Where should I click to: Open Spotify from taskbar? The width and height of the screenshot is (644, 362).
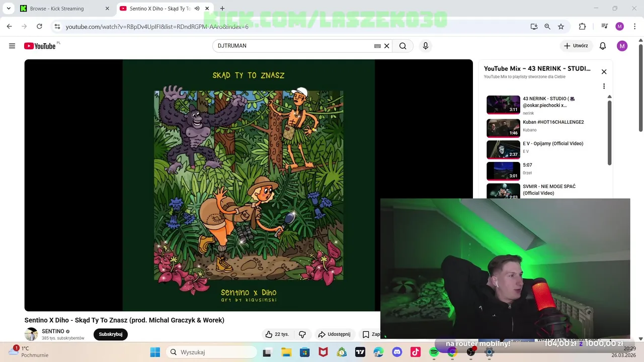tap(434, 352)
